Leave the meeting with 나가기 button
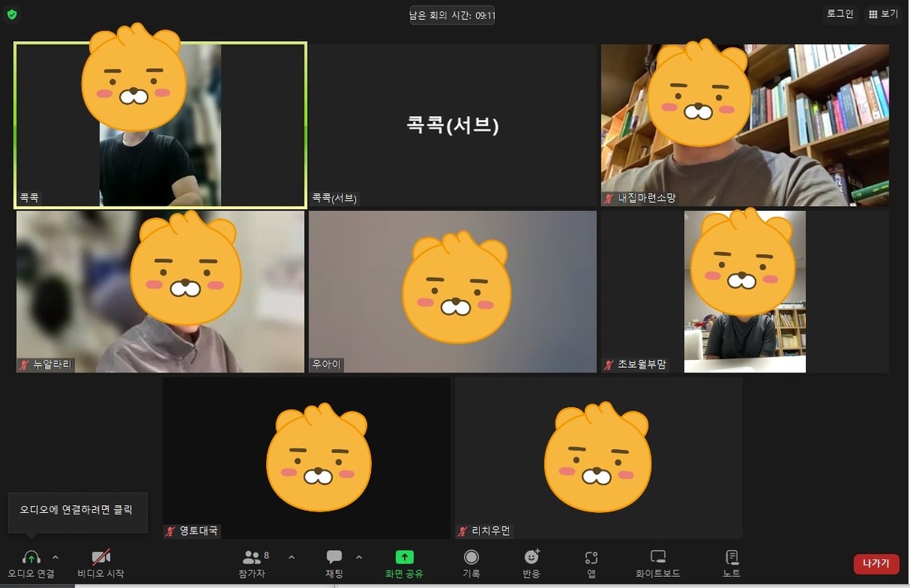The image size is (910, 588). [x=875, y=564]
